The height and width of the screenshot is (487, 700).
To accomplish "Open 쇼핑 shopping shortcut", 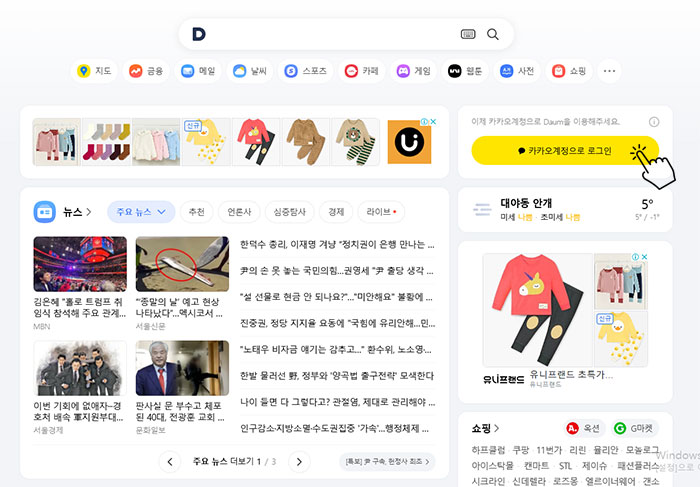I will (569, 71).
